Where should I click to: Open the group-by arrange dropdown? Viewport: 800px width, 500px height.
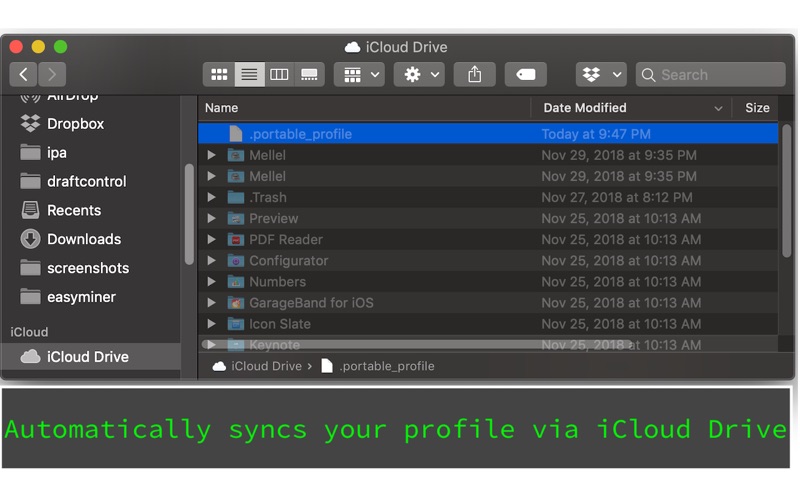pos(359,74)
